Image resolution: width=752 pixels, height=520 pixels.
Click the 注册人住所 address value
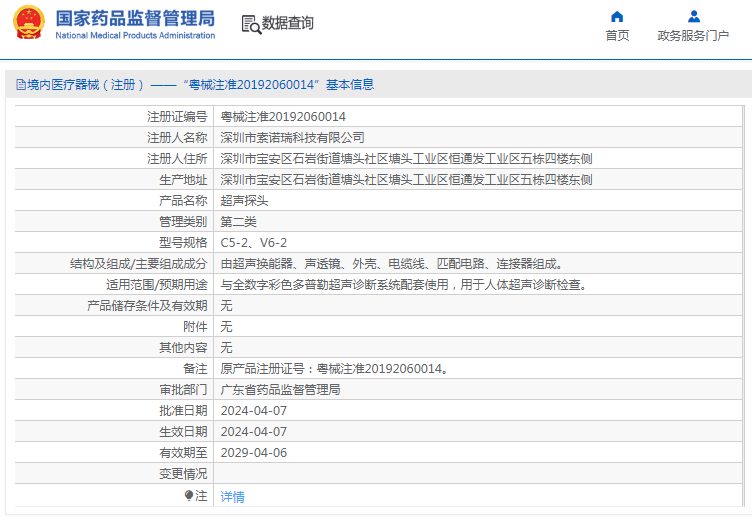point(406,159)
